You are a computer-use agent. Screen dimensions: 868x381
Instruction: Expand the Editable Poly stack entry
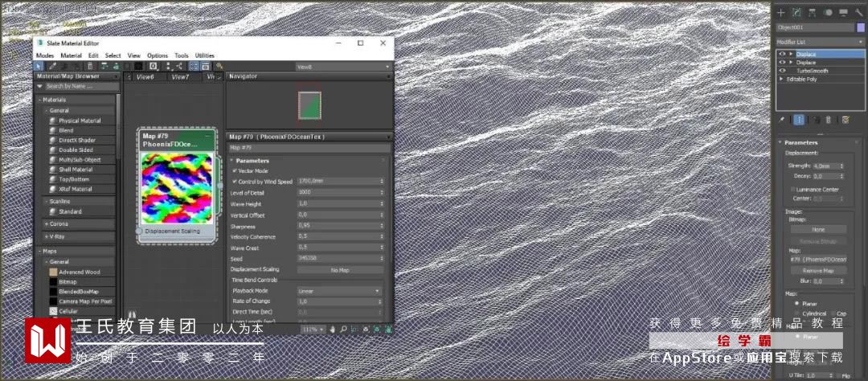click(781, 80)
